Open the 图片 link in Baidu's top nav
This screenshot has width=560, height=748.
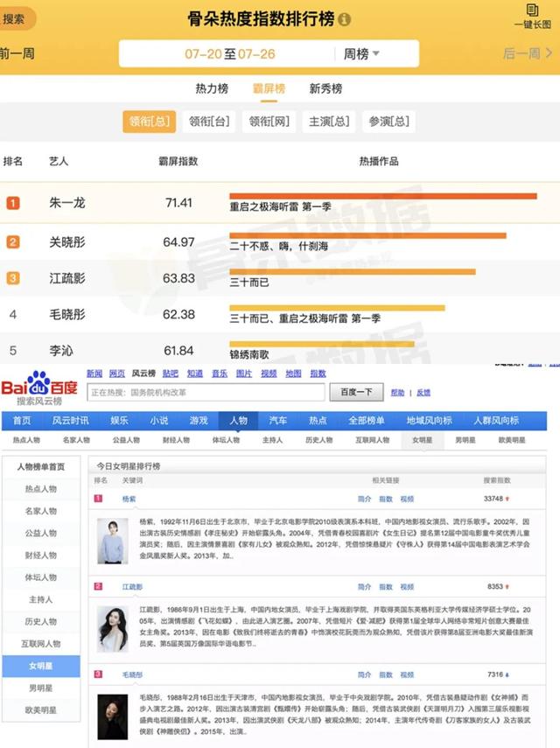coord(244,374)
